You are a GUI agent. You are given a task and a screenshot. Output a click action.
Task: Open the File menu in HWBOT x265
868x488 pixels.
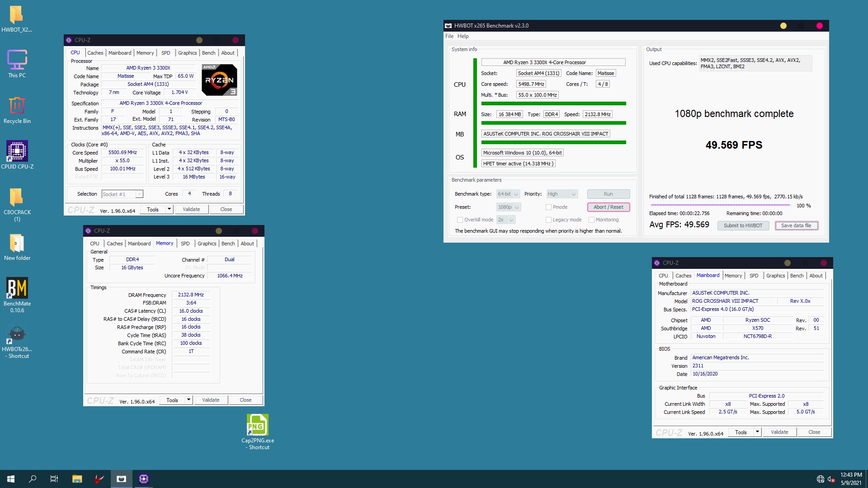(x=449, y=36)
